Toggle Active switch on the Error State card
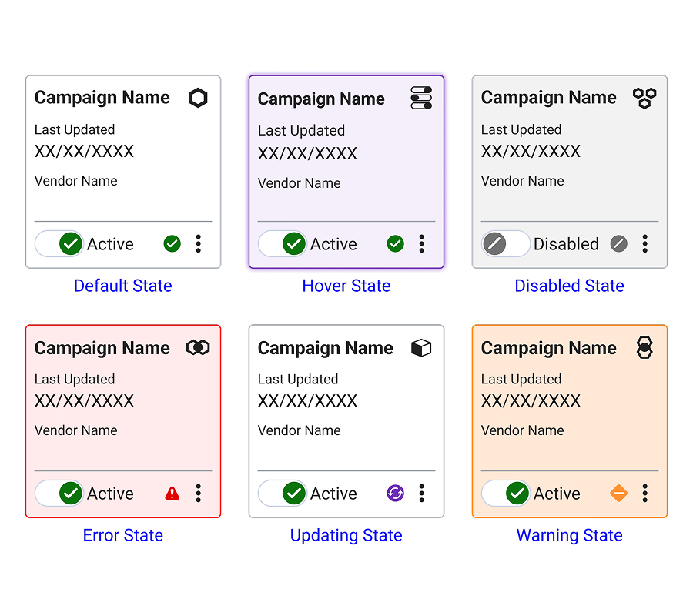 pos(59,494)
